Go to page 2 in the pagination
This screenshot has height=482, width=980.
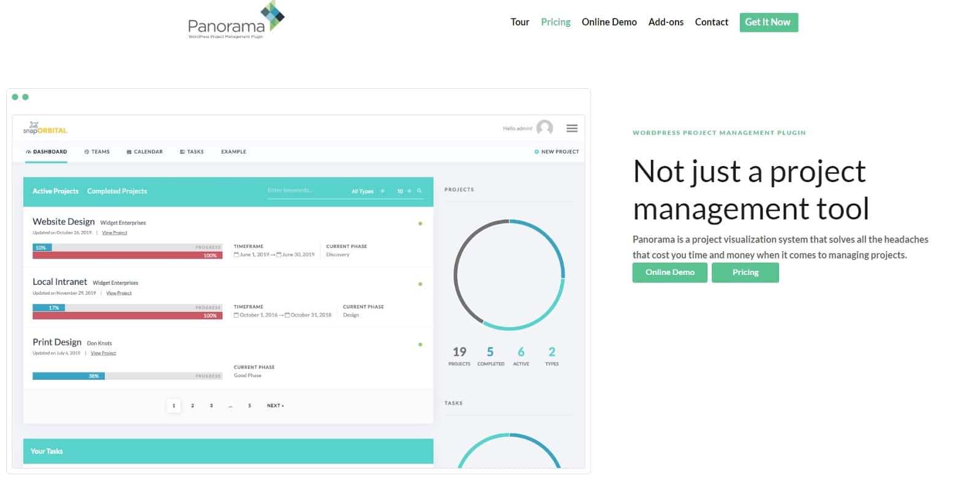pos(192,405)
